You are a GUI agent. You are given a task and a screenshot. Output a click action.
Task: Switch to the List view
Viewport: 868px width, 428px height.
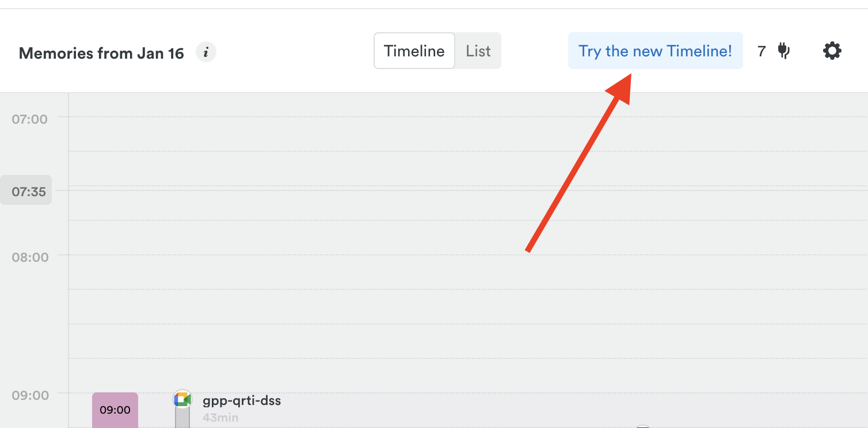[x=478, y=51]
